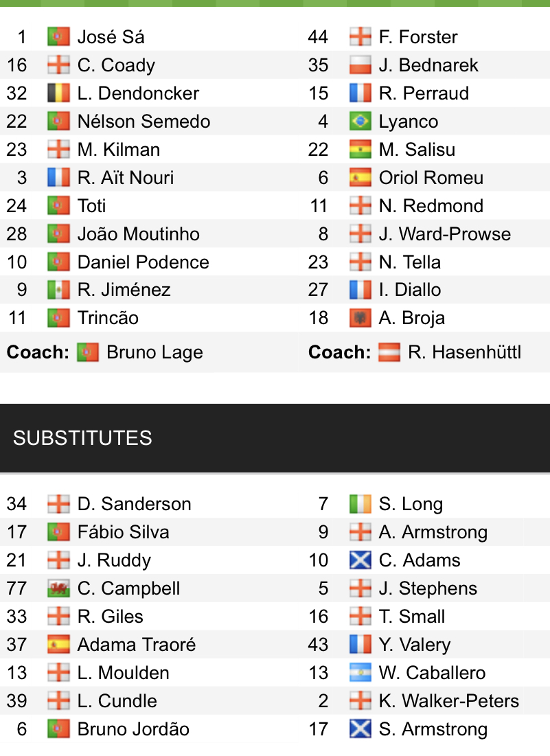This screenshot has height=756, width=550.
Task: Click jersey number 44 for F. Forster
Action: coord(318,37)
